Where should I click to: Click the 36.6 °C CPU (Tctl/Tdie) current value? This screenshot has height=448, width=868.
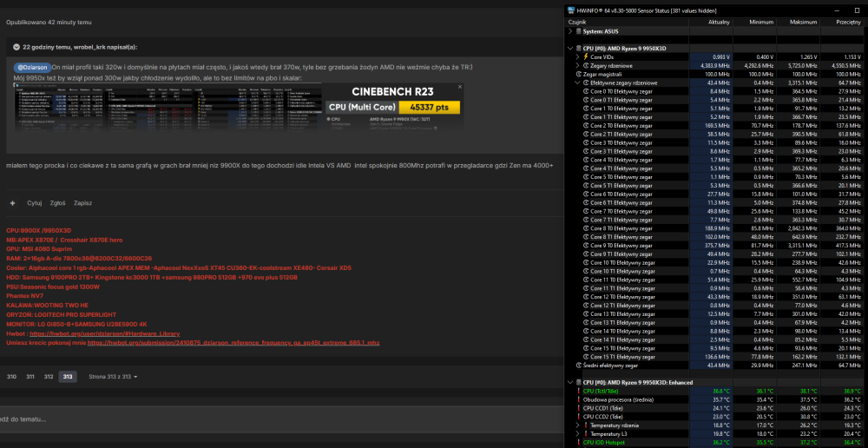722,391
